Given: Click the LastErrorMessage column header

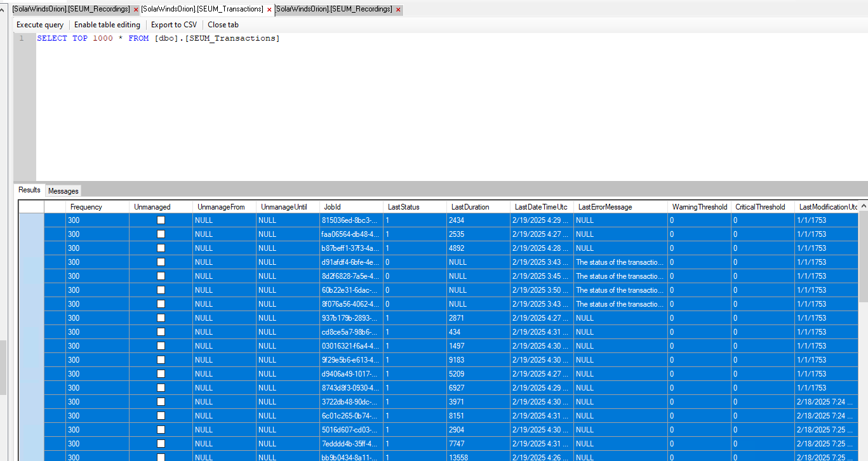Looking at the screenshot, I should pos(620,207).
